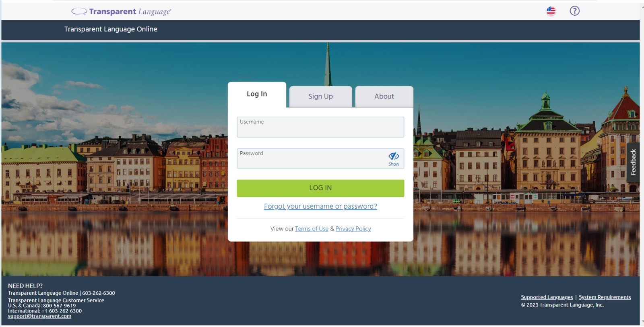Image resolution: width=644 pixels, height=327 pixels.
Task: Click Transparent Language Customer Service text
Action: (56, 300)
